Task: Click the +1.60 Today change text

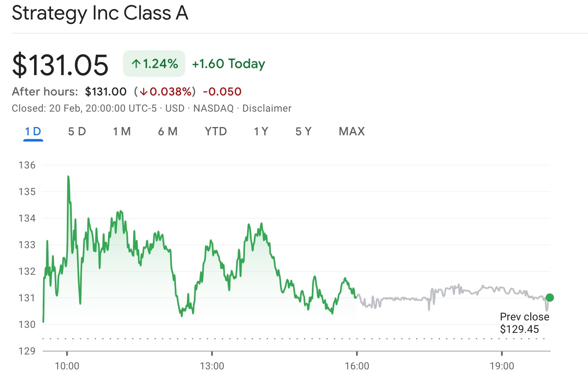Action: 228,64
